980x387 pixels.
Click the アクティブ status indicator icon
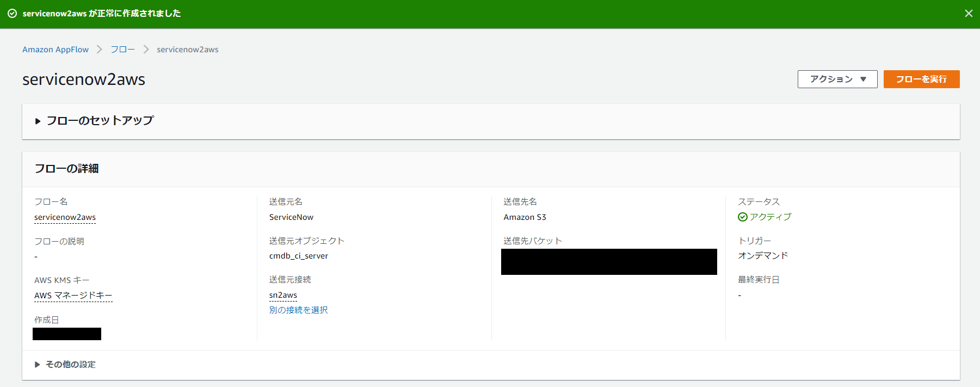(x=743, y=217)
